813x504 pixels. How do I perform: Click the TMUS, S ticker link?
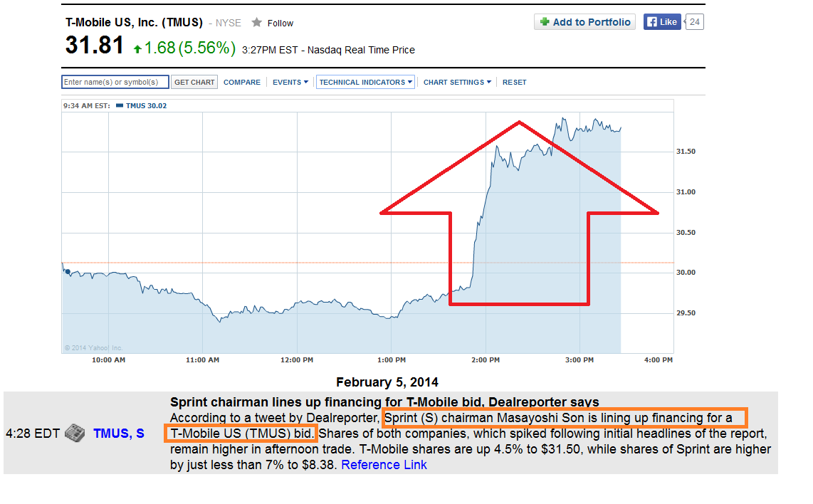point(119,434)
